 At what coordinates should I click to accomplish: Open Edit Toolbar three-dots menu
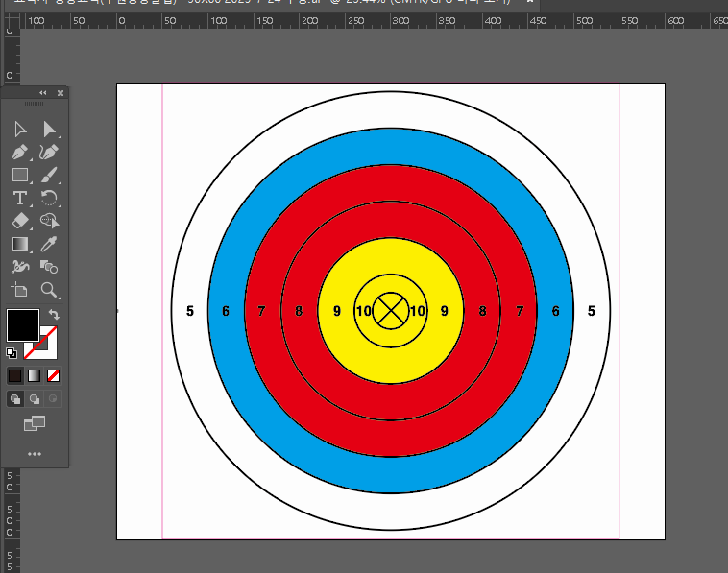point(35,454)
